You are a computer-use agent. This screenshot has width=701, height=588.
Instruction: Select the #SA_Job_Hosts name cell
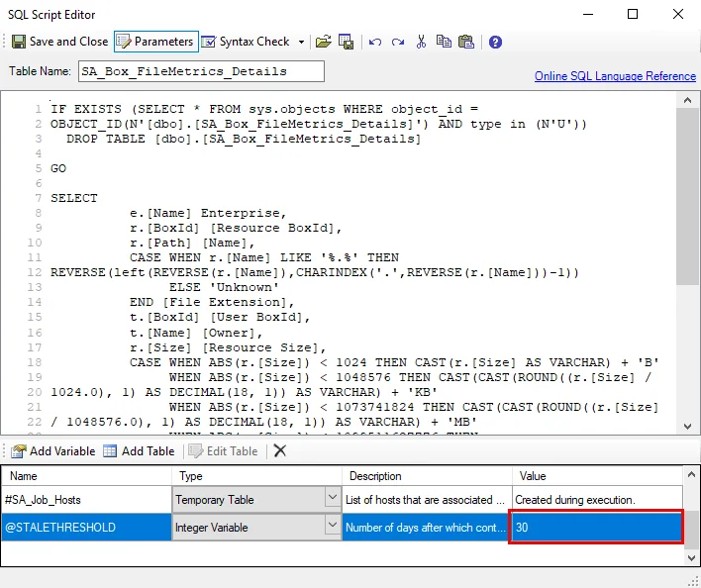[86, 500]
